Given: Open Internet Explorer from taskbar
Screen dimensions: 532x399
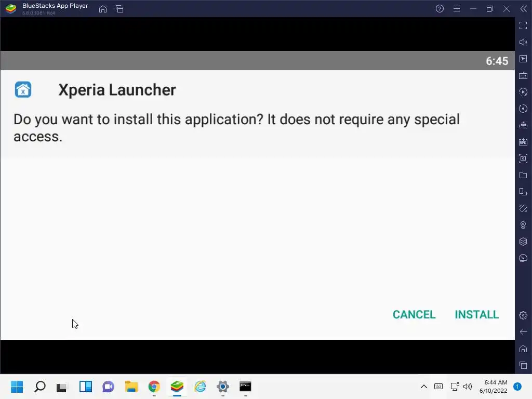Looking at the screenshot, I should tap(200, 387).
